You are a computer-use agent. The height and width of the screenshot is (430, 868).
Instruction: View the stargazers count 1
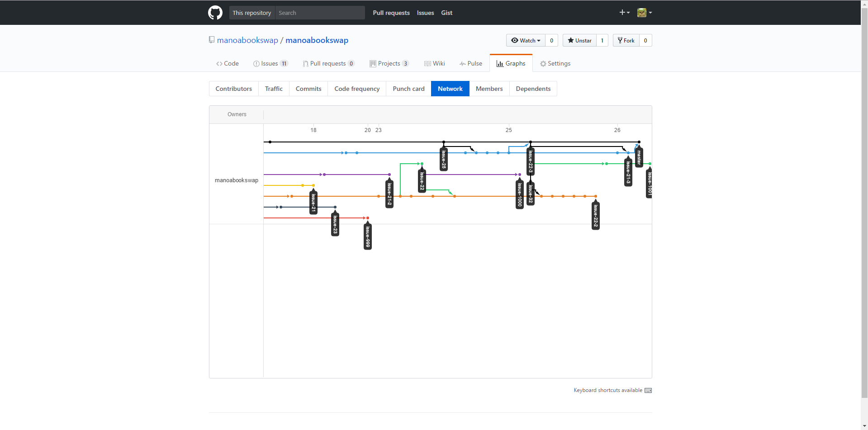pos(602,40)
